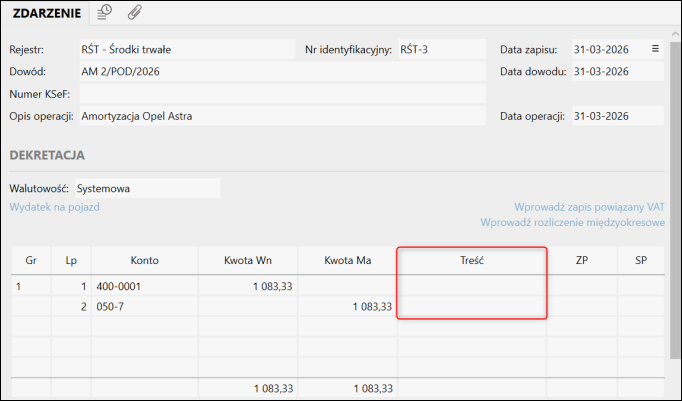Click the vertical scrollbar on the right
This screenshot has height=401, width=682.
[675, 200]
